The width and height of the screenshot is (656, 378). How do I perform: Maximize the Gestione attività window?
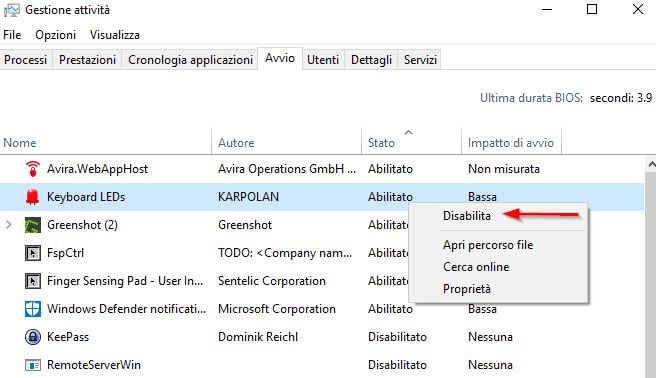click(592, 9)
